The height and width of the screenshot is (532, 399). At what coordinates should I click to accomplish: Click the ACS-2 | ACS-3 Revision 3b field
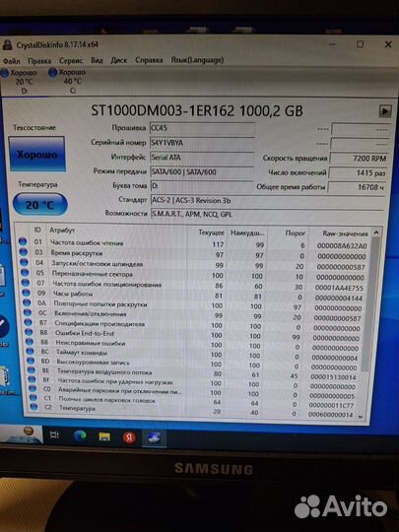(267, 201)
